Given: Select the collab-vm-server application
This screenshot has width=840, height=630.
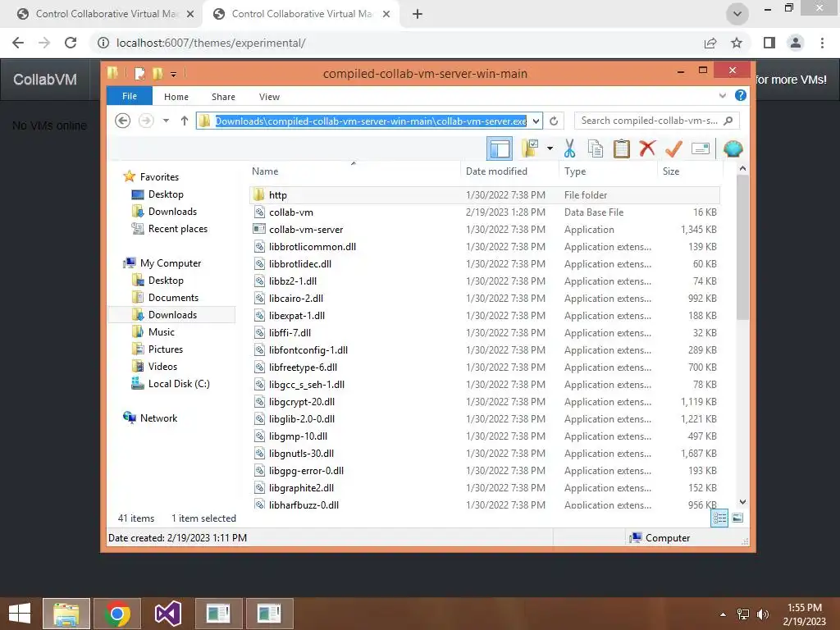Looking at the screenshot, I should pyautogui.click(x=484, y=230).
